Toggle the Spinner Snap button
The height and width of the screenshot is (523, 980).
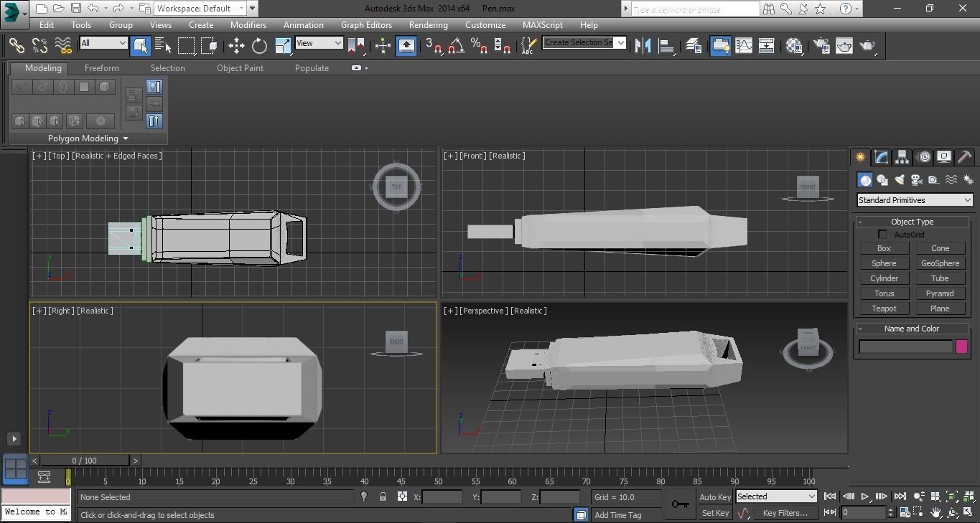coord(503,45)
